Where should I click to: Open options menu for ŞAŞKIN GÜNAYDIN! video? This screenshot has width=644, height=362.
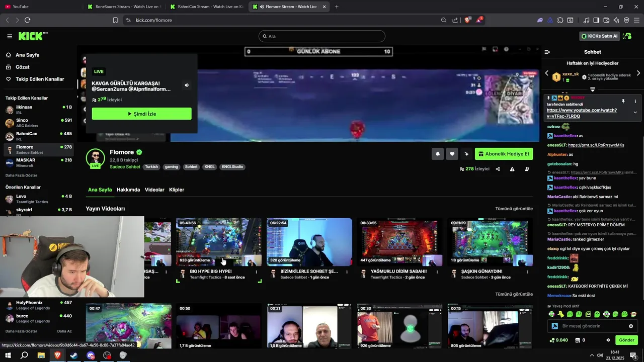[528, 272]
